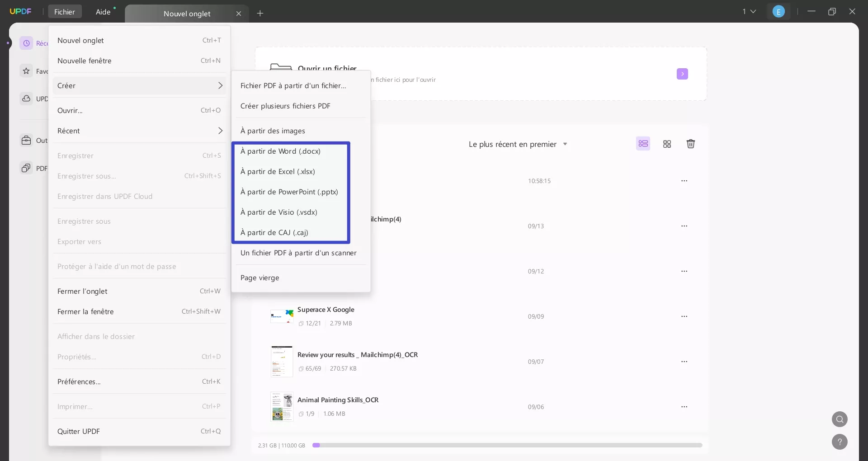This screenshot has height=461, width=868.
Task: Expand the Récent submenu
Action: point(139,131)
